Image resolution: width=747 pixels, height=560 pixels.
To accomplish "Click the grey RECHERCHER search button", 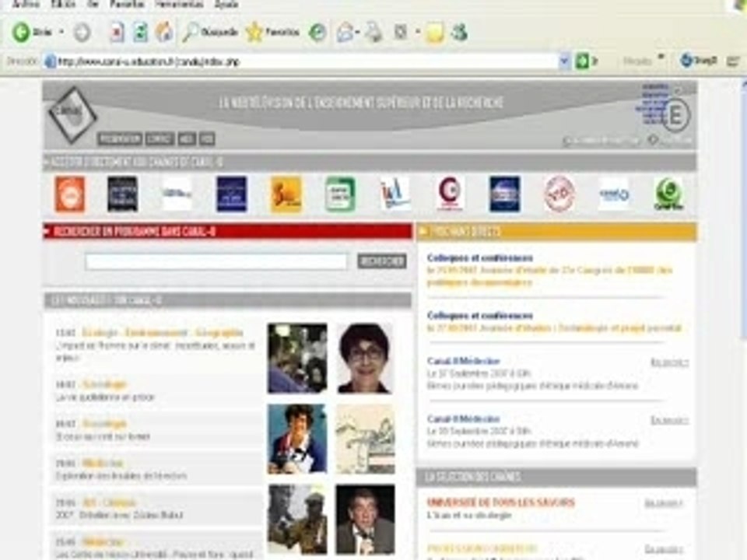I will coord(382,261).
